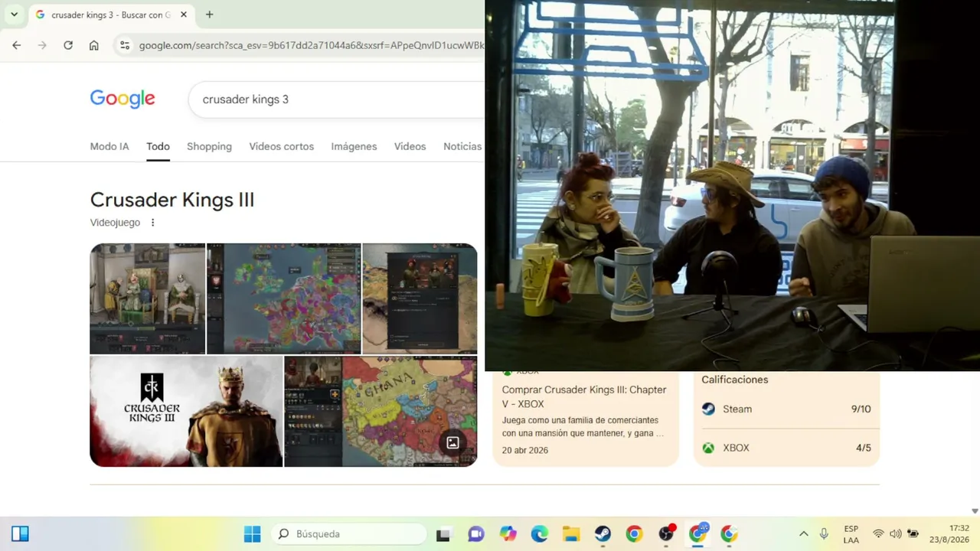
Task: Launch Microsoft Edge from the taskbar
Action: [x=540, y=534]
